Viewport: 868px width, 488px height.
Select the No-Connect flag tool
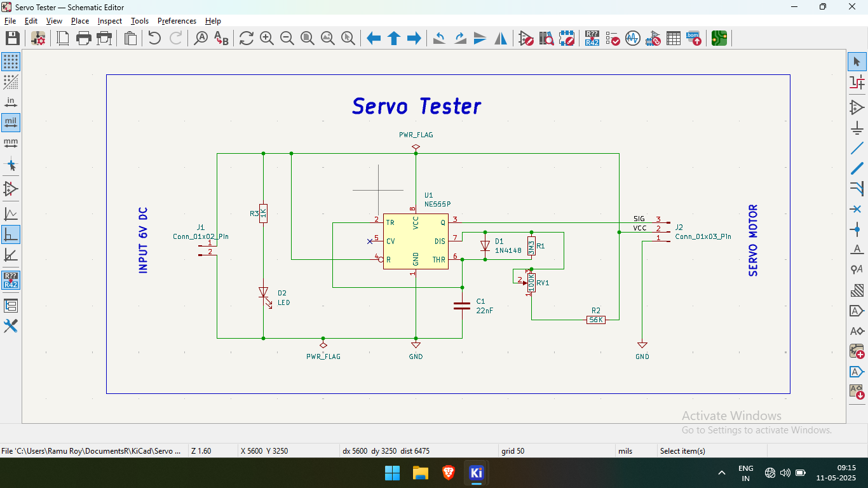[857, 209]
